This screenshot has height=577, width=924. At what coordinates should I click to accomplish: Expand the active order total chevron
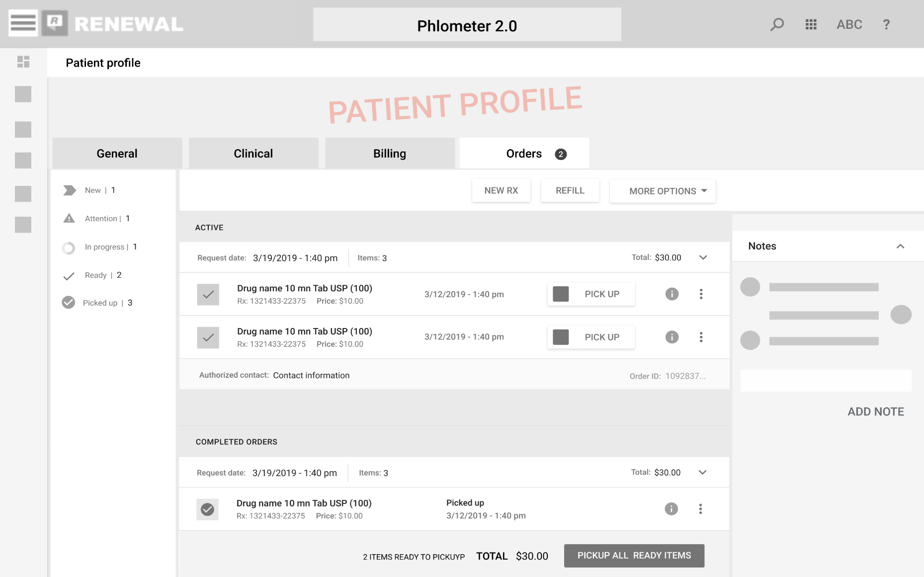coord(703,257)
